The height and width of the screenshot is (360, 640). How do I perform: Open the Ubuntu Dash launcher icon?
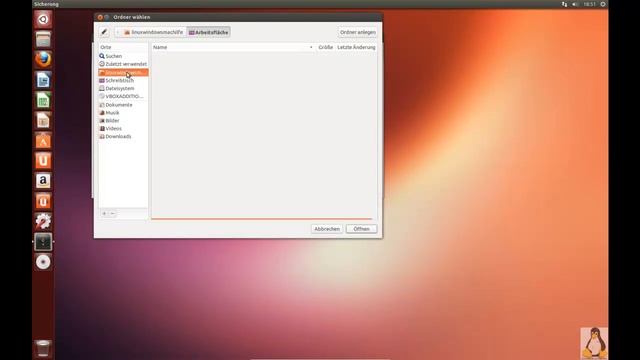43,19
